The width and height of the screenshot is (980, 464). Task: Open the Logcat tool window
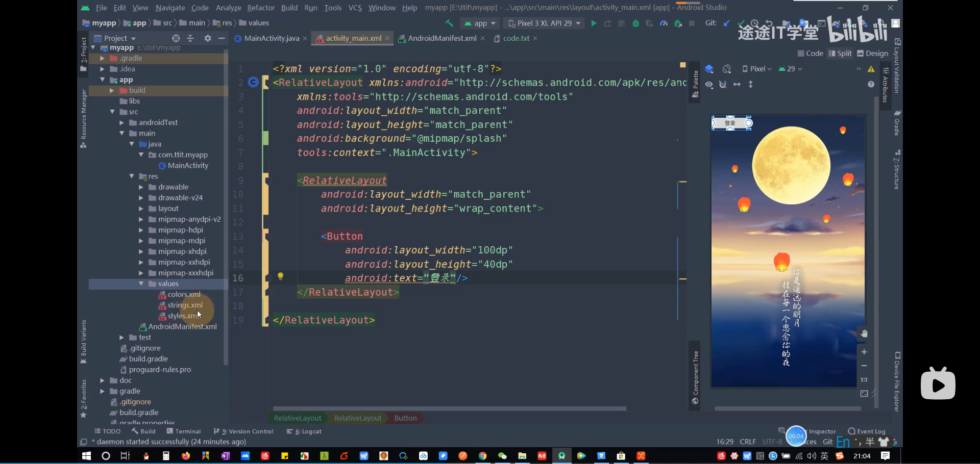coord(304,431)
